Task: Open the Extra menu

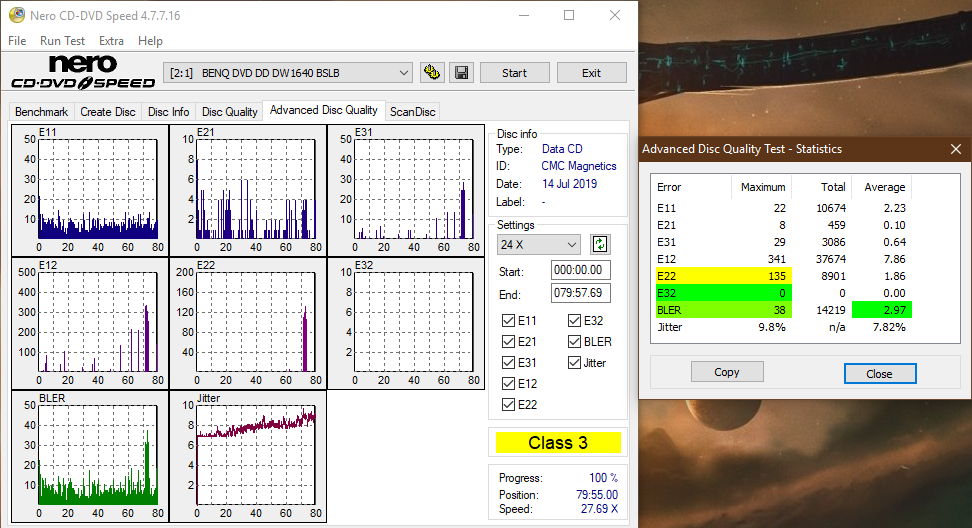Action: [x=111, y=41]
